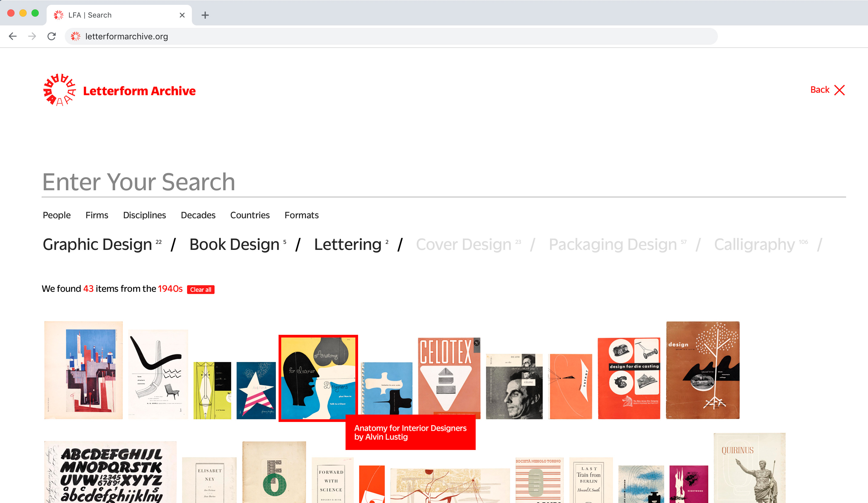The height and width of the screenshot is (503, 868).
Task: Open a new tab with plus icon
Action: click(205, 15)
